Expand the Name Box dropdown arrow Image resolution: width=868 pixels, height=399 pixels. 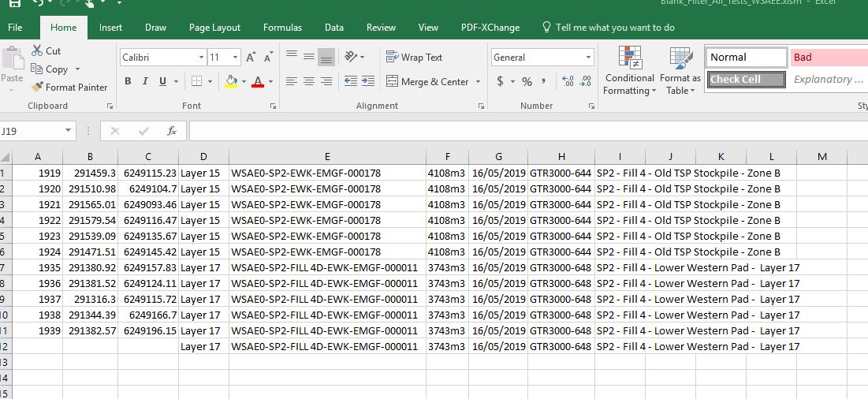pyautogui.click(x=68, y=130)
